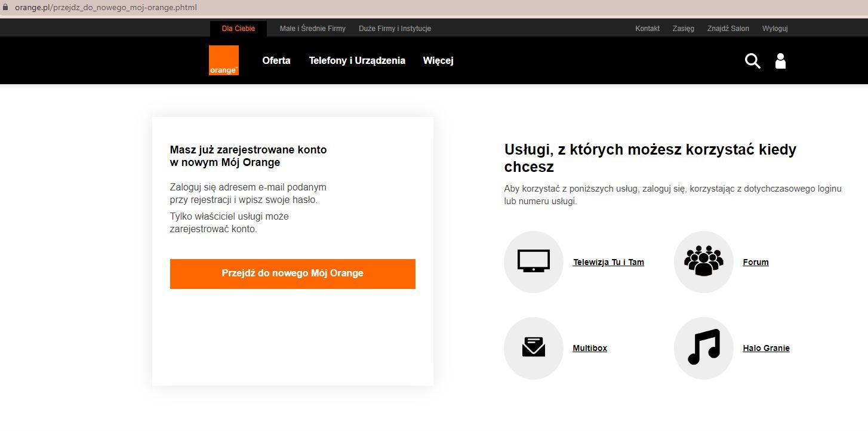Switch to the Dla Ciebie tab
Screen dimensions: 868x431
[x=238, y=28]
